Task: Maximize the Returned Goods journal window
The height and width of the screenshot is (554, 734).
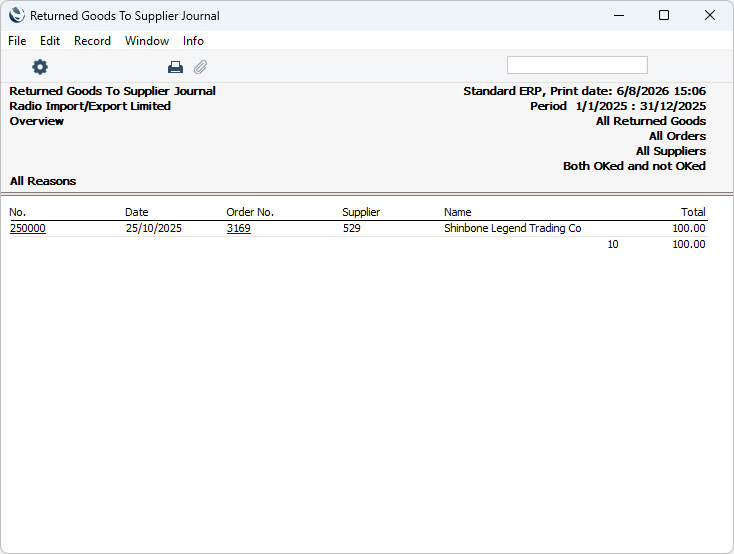Action: (664, 15)
